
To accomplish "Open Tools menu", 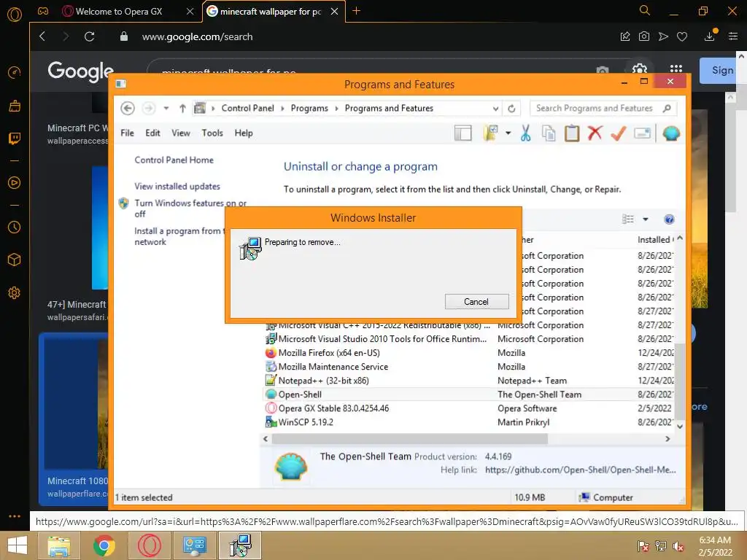I will pyautogui.click(x=212, y=133).
